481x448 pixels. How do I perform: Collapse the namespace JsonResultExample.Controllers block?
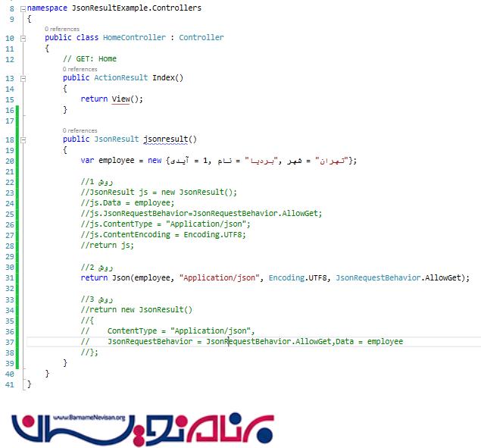[23, 9]
